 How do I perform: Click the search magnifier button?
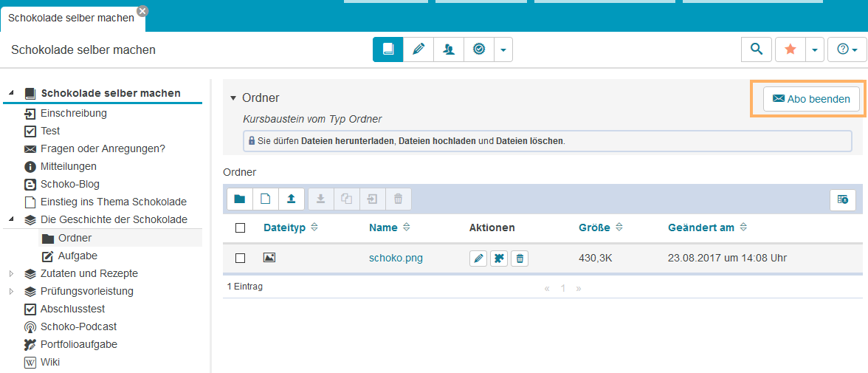756,49
